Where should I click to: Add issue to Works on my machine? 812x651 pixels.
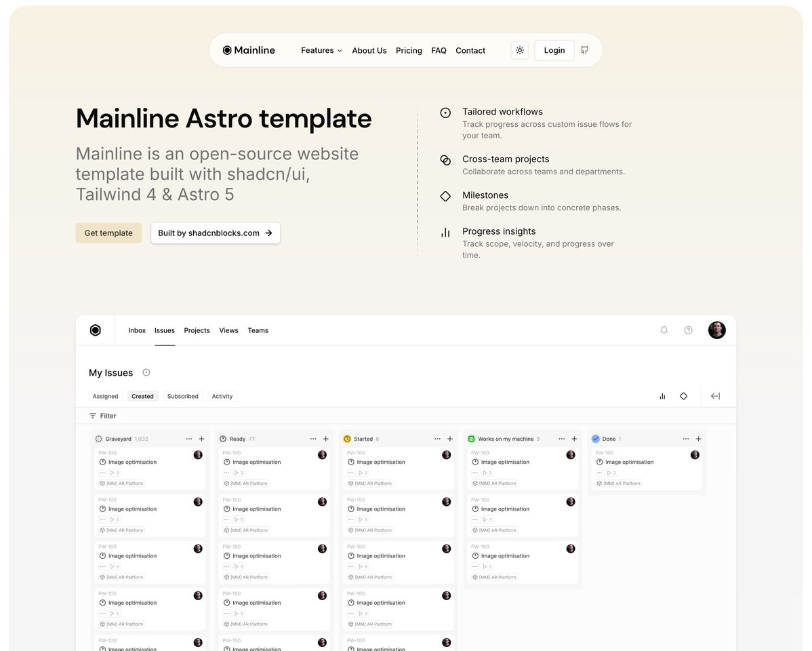pyautogui.click(x=574, y=439)
